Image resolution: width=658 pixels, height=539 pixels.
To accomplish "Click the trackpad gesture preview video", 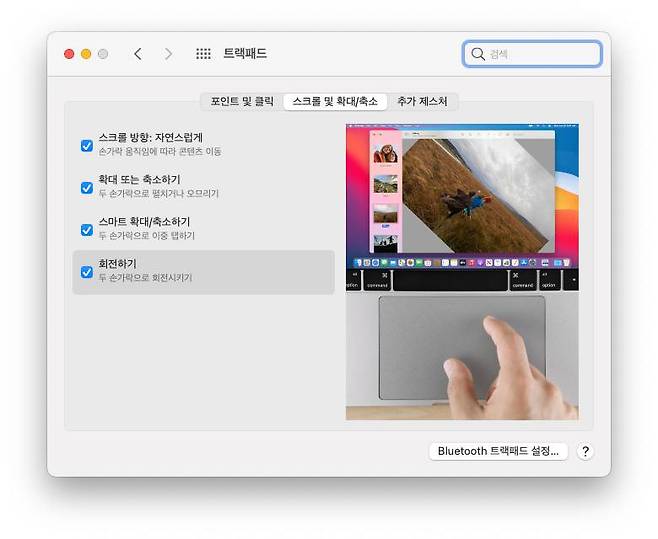I will coord(462,272).
